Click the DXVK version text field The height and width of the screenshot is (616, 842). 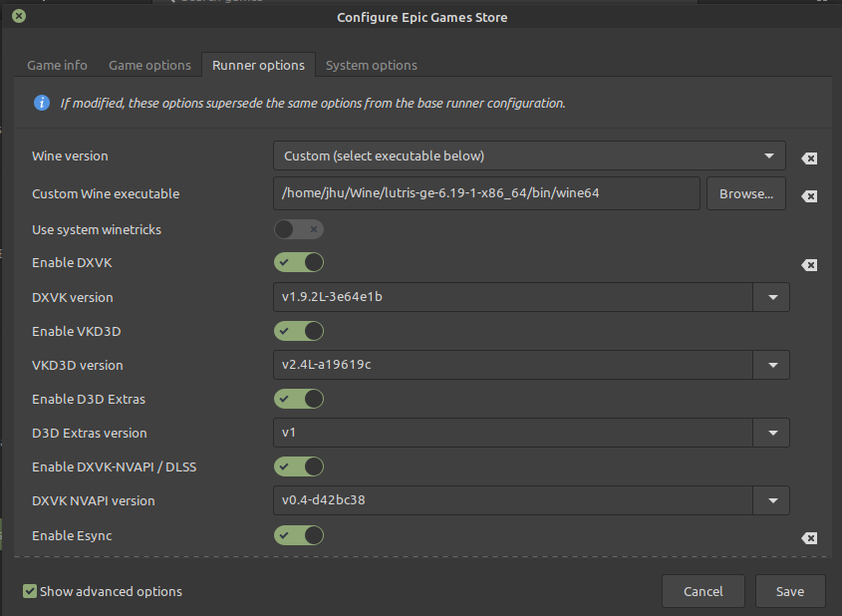(x=513, y=297)
